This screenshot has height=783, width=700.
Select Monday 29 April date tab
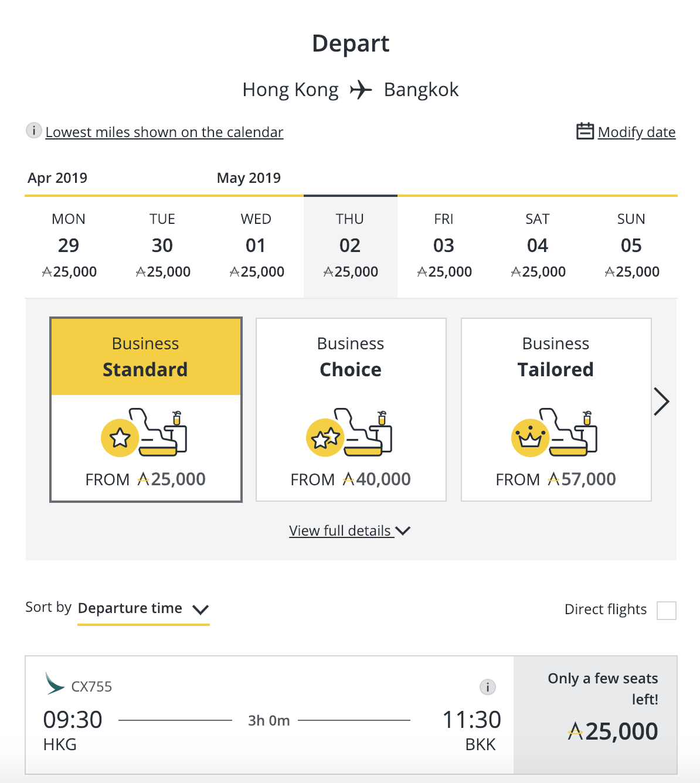point(69,246)
